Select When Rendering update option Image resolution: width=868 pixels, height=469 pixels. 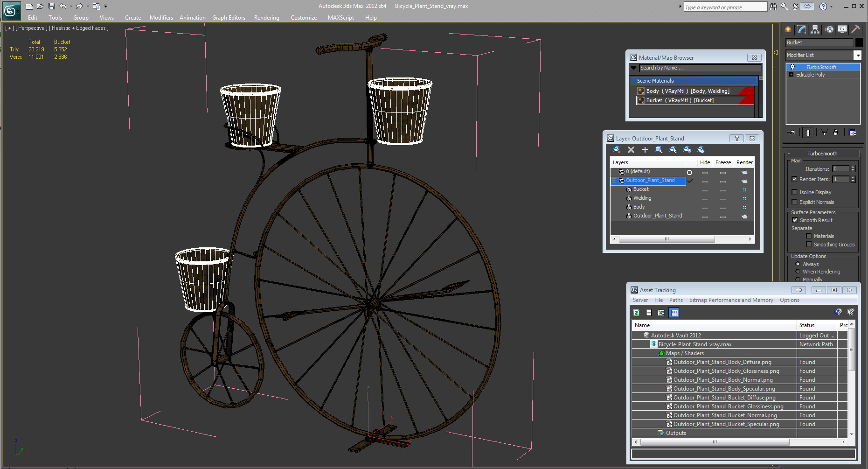click(x=798, y=272)
